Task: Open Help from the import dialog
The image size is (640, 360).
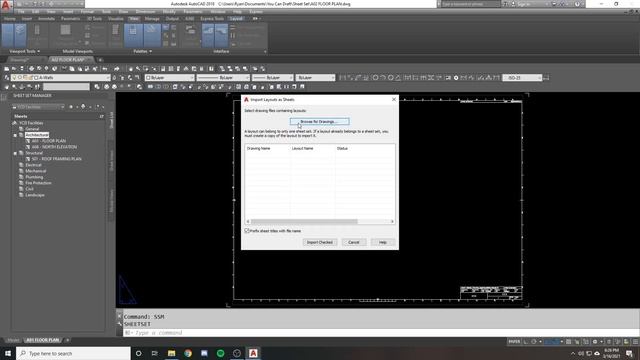Action: pos(382,242)
